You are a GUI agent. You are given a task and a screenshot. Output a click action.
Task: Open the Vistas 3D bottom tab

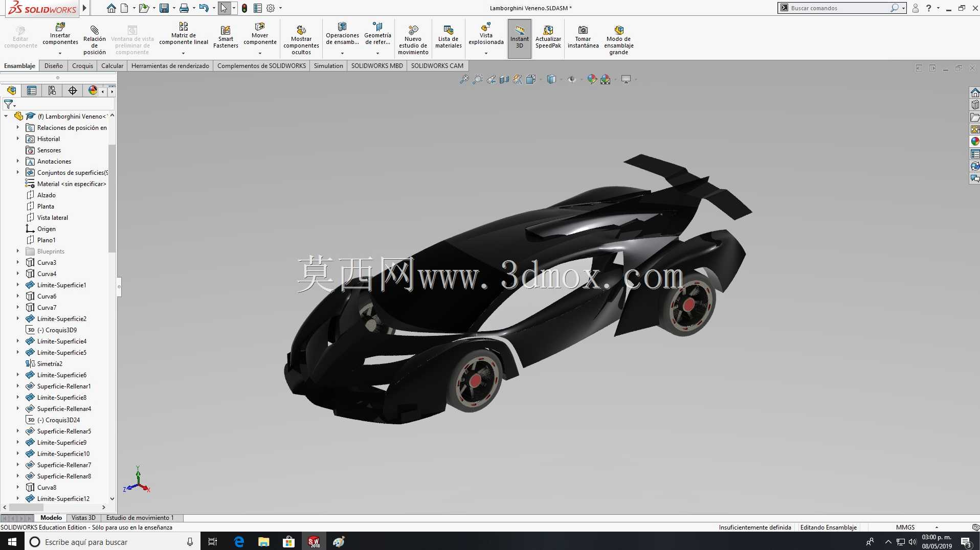[x=83, y=518]
